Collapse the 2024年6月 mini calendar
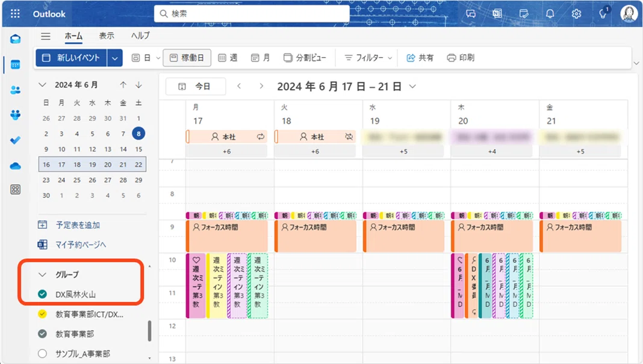 pos(42,85)
